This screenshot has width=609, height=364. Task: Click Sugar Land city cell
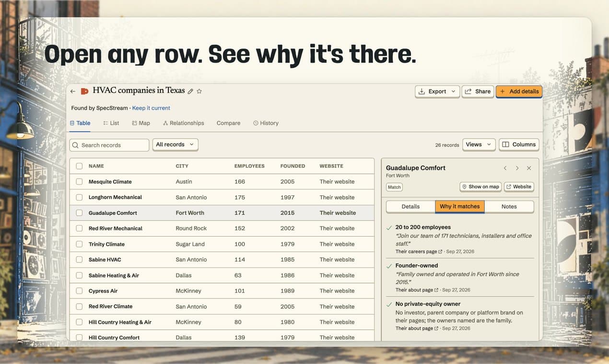coord(190,244)
